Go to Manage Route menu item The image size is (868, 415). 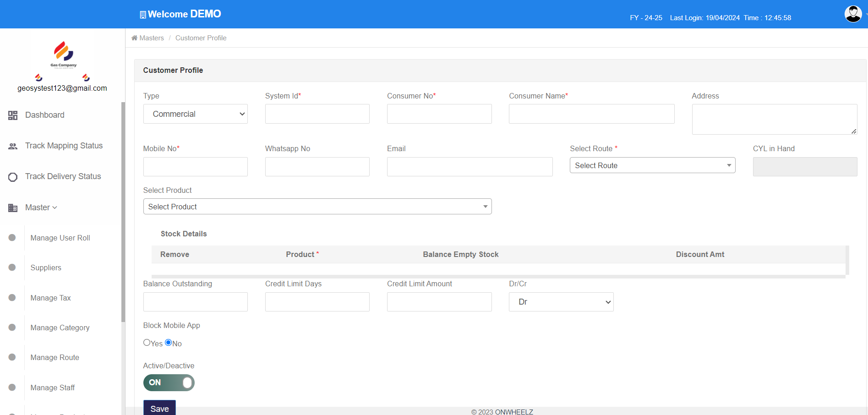point(55,358)
